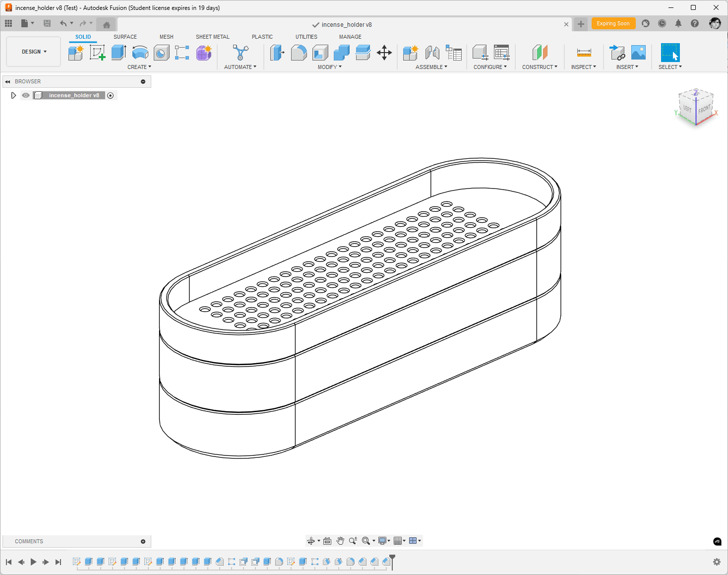Open the Create Form tool
Viewport: 728px width, 575px height.
point(204,53)
